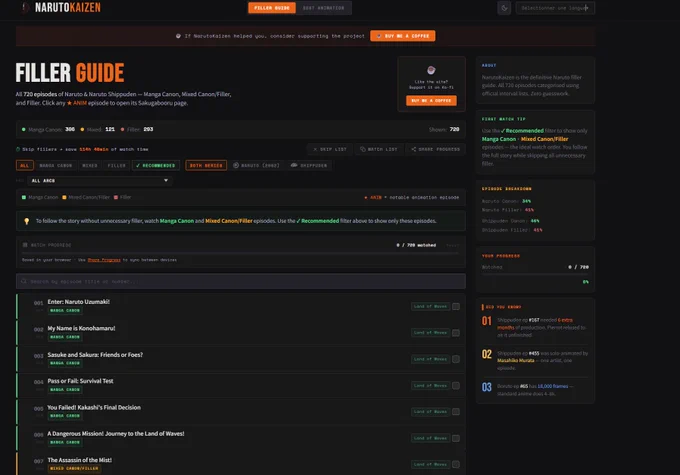The height and width of the screenshot is (475, 680).
Task: Click the star ANIM text in description
Action: pos(77,103)
